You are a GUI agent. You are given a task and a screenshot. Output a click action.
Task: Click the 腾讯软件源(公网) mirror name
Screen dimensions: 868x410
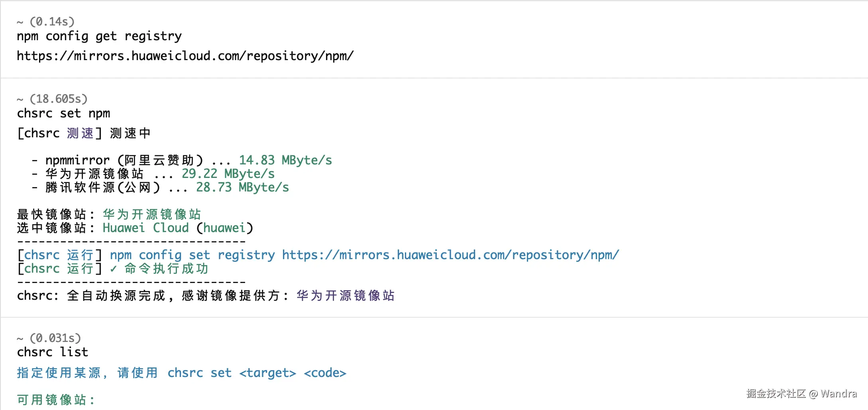click(102, 187)
